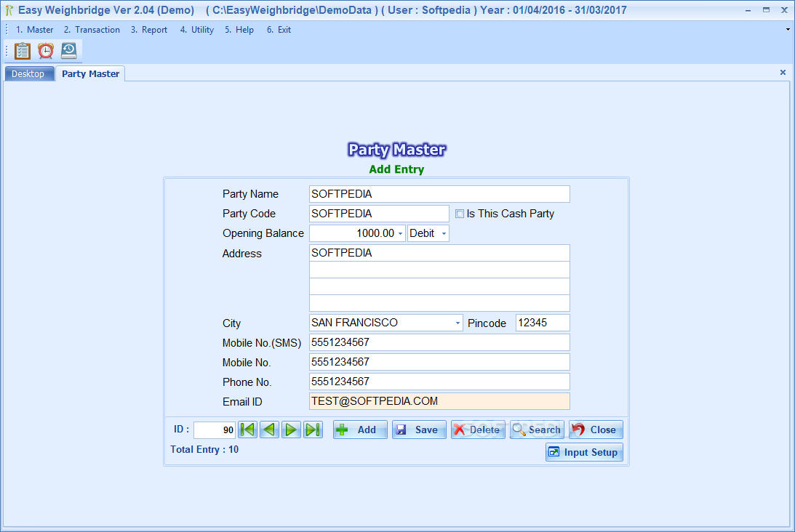The width and height of the screenshot is (795, 532).
Task: Click the Party Code input field
Action: point(379,214)
